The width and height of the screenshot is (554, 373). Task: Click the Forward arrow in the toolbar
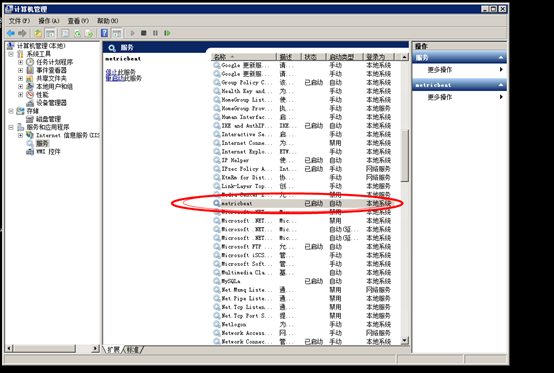[22, 33]
